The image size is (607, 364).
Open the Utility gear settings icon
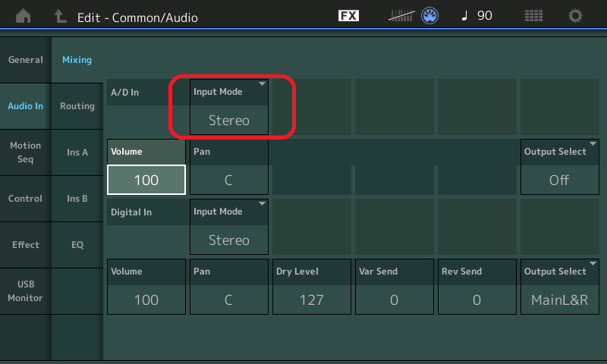tap(576, 16)
